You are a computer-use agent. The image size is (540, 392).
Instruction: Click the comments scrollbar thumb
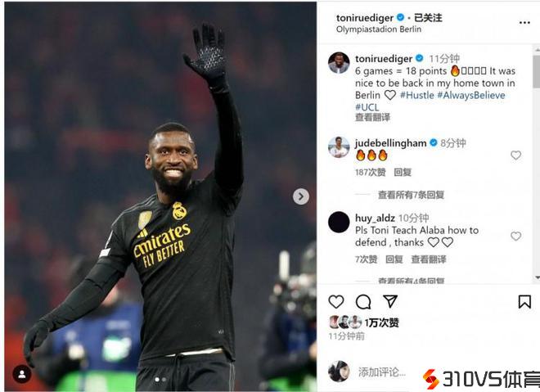pos(537,71)
